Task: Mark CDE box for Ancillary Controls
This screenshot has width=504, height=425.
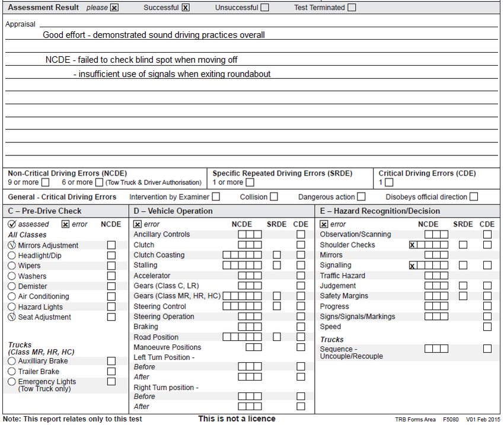Action: click(x=301, y=235)
